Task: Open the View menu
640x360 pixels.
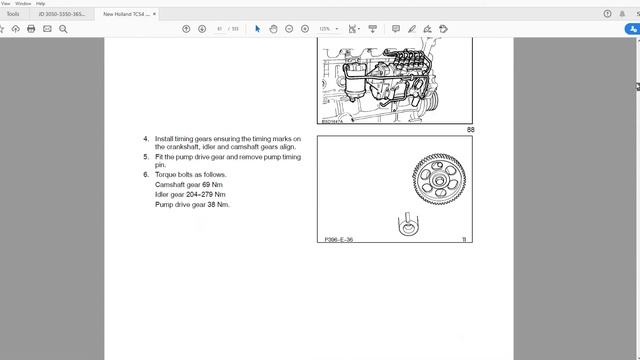Action: point(6,3)
